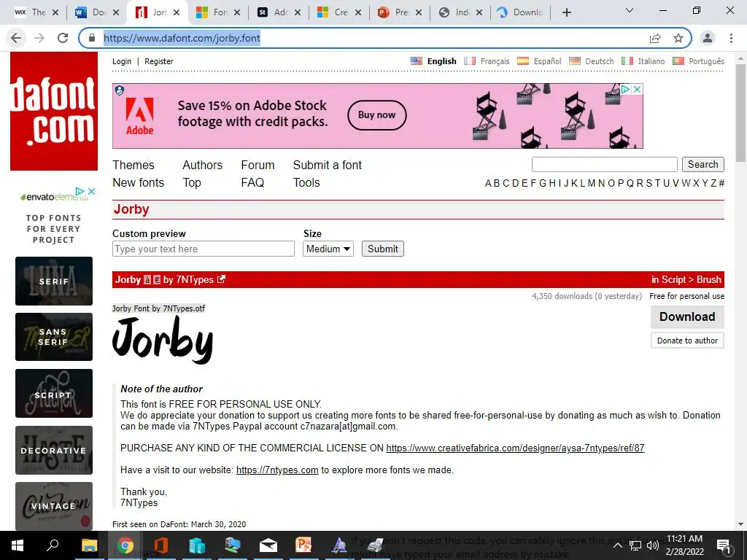Open author's external site icon next to 7NTypes
This screenshot has height=560, width=747.
point(221,279)
